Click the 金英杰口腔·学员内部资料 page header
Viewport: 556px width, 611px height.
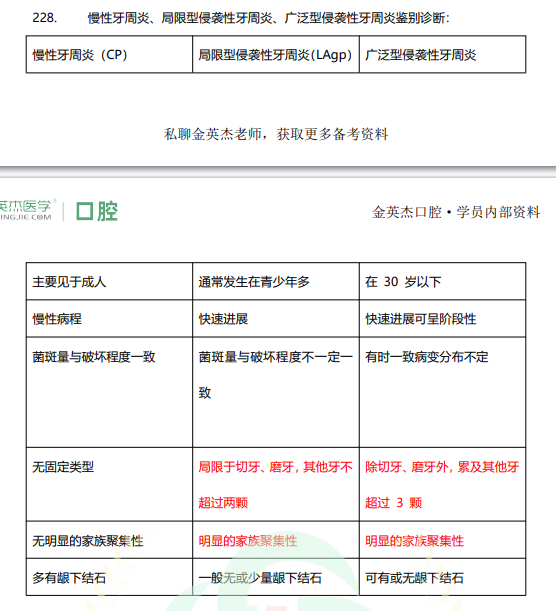[456, 212]
